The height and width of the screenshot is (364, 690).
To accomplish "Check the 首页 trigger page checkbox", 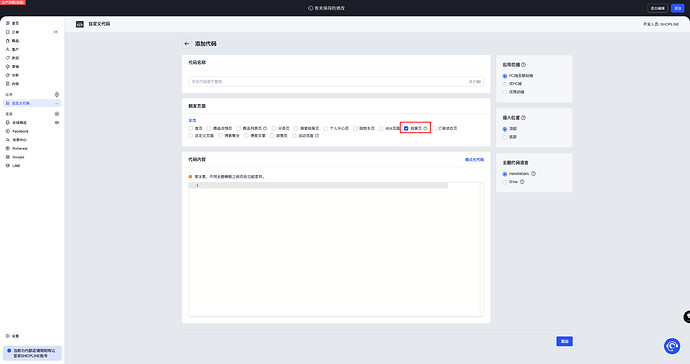I will tap(191, 129).
